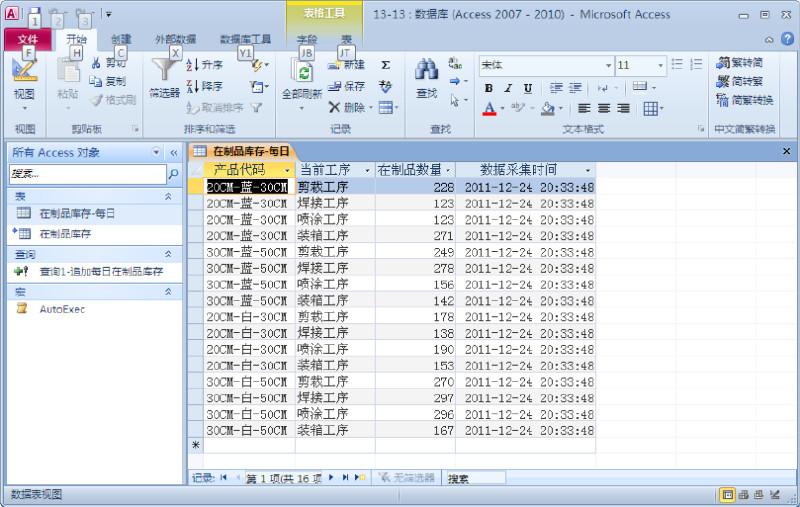
Task: Open the font name 宋体 dropdown
Action: coord(609,65)
